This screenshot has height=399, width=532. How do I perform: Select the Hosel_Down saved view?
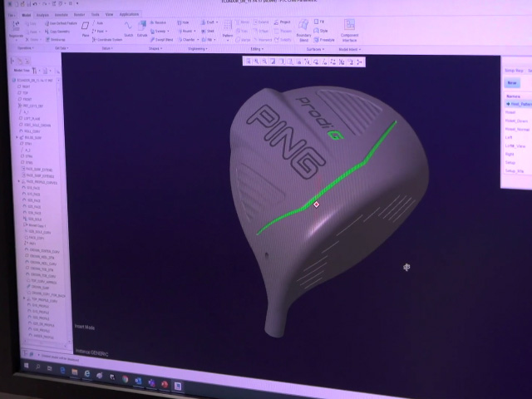(x=516, y=121)
